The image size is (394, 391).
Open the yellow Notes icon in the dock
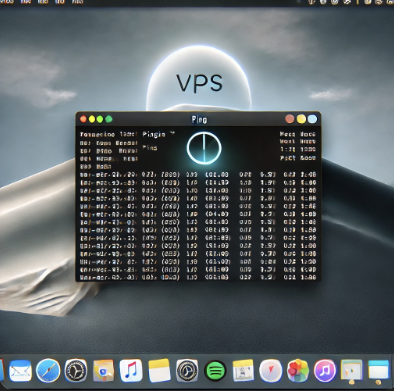click(159, 370)
